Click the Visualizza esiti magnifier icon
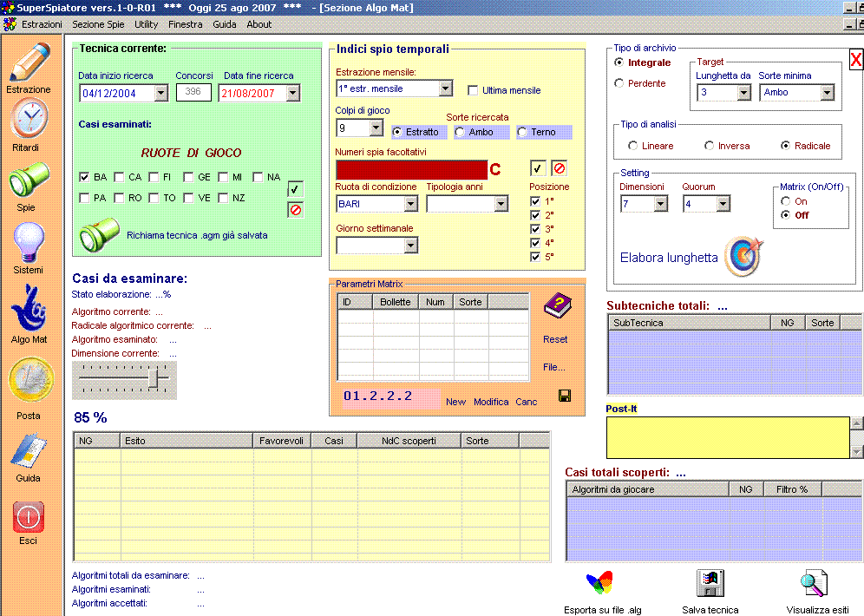Screen dimensions: 864x616 click(814, 584)
